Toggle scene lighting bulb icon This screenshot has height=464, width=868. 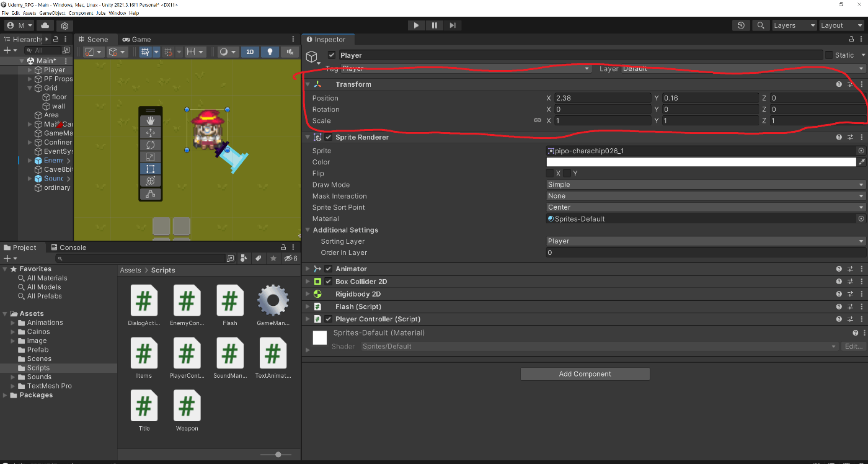270,52
